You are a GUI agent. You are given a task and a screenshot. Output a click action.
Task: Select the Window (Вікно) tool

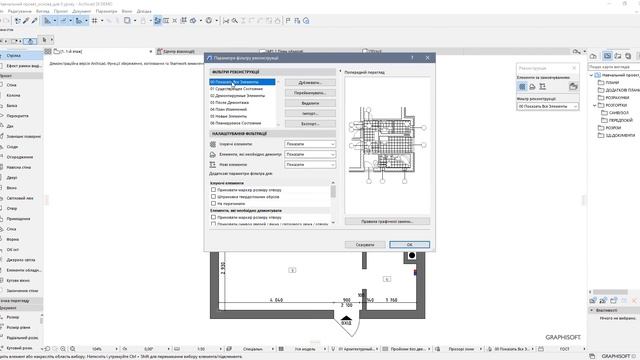(x=20, y=188)
